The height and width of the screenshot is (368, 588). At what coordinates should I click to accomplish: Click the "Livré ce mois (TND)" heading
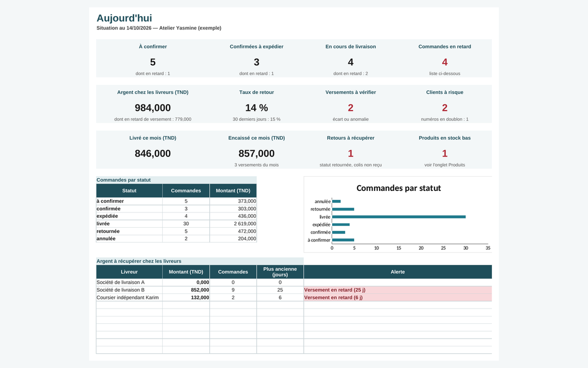tap(153, 138)
